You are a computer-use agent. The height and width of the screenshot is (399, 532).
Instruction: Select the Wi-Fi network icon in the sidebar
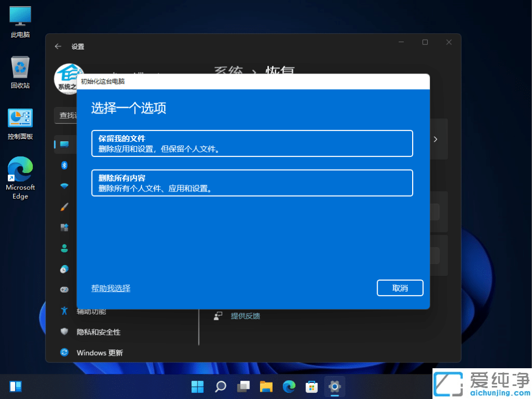(x=64, y=186)
